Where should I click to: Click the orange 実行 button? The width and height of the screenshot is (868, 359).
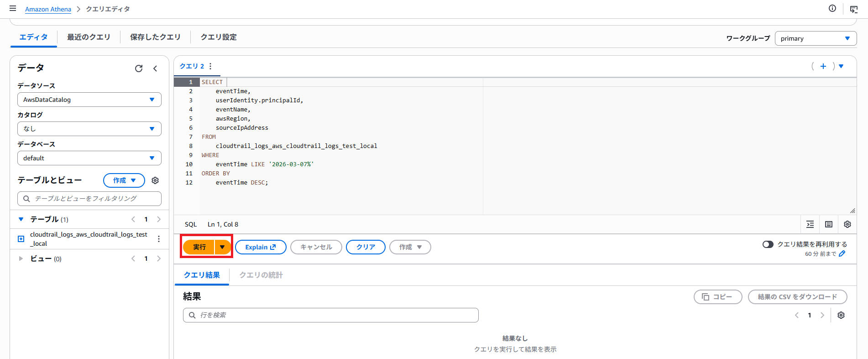point(199,247)
